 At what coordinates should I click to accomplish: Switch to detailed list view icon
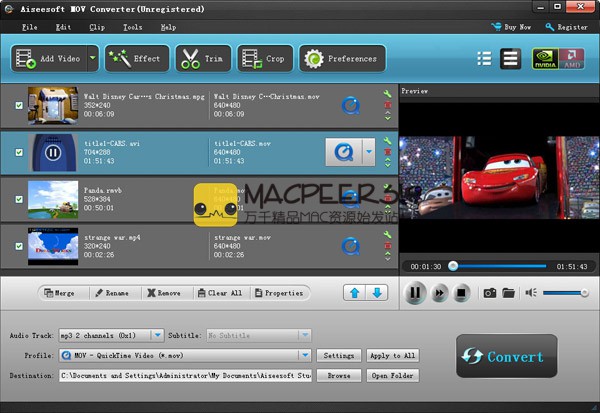[x=509, y=59]
